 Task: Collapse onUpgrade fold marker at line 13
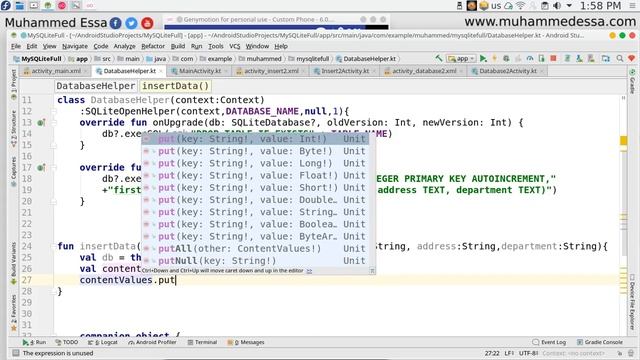[x=53, y=122]
